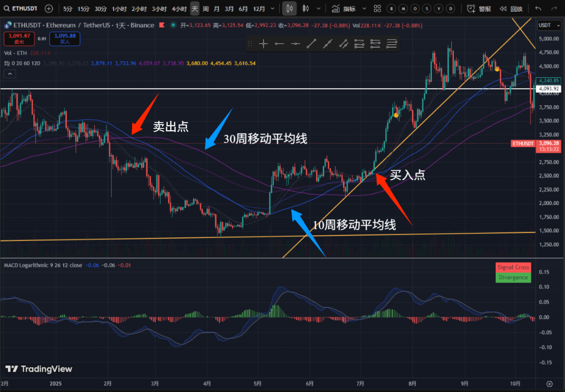
Task: Click the red 卖出 sell price button
Action: click(x=19, y=38)
